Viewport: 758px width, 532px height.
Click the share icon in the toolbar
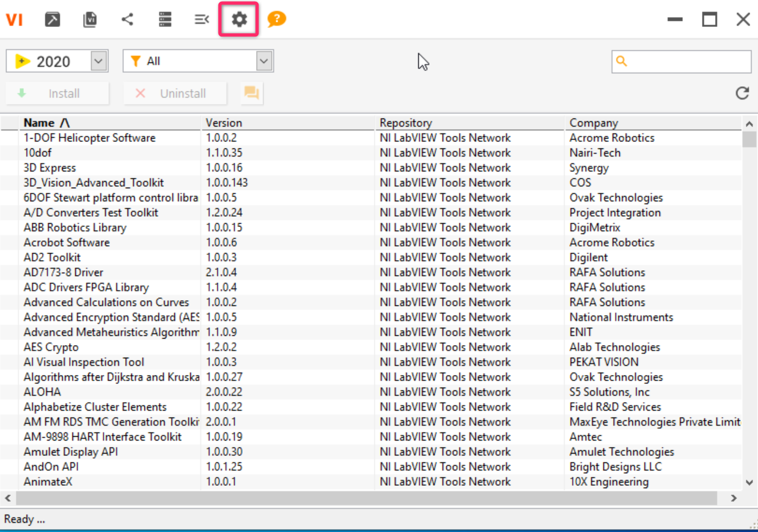[128, 19]
